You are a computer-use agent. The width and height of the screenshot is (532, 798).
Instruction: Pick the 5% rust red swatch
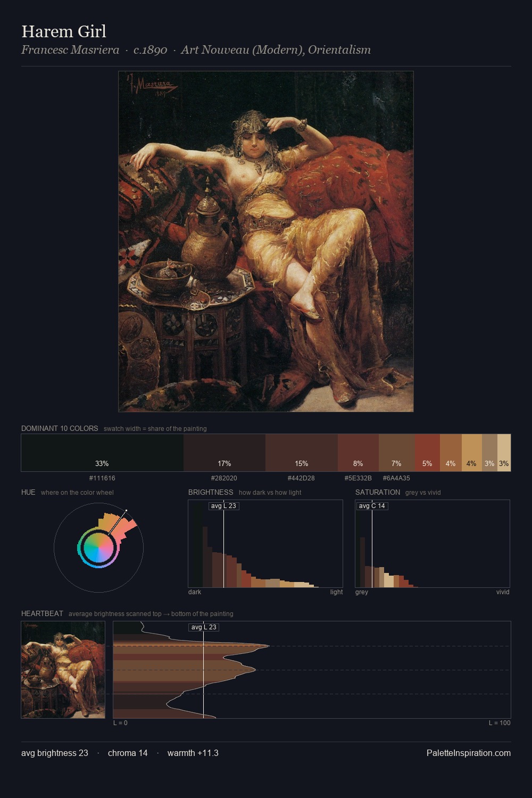pyautogui.click(x=427, y=453)
